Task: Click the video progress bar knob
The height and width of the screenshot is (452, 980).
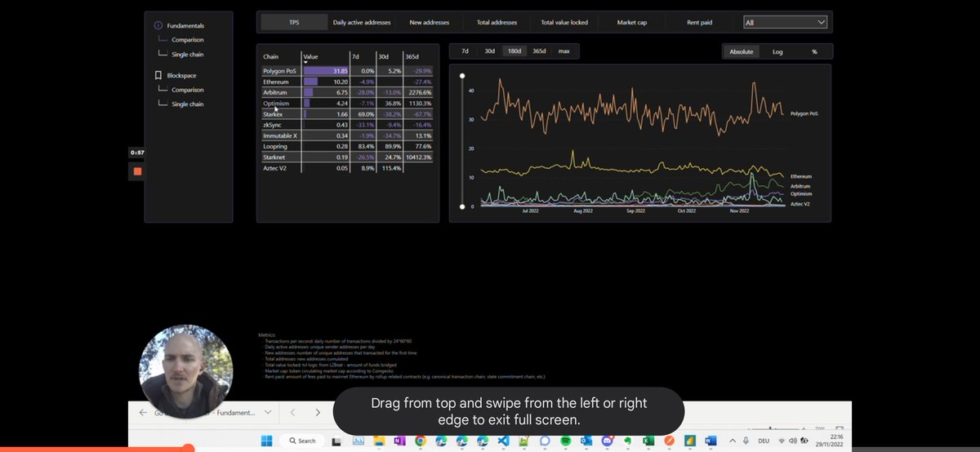Action: click(x=187, y=449)
